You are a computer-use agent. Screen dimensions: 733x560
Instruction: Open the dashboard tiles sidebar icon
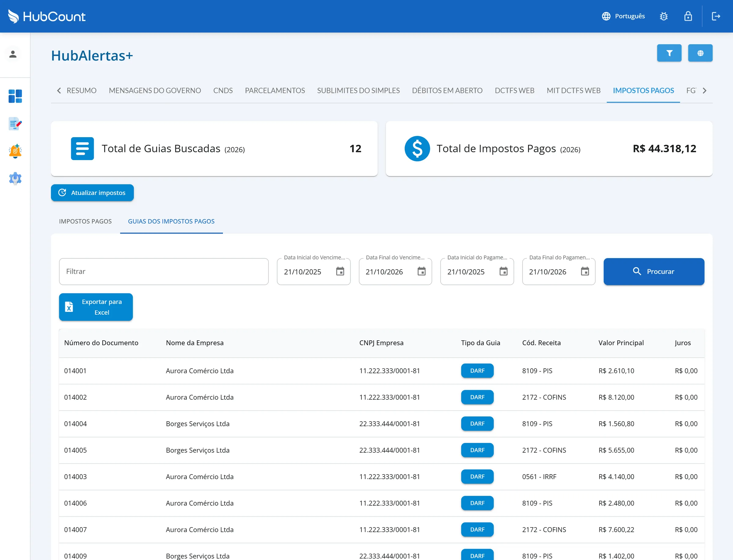coord(15,96)
